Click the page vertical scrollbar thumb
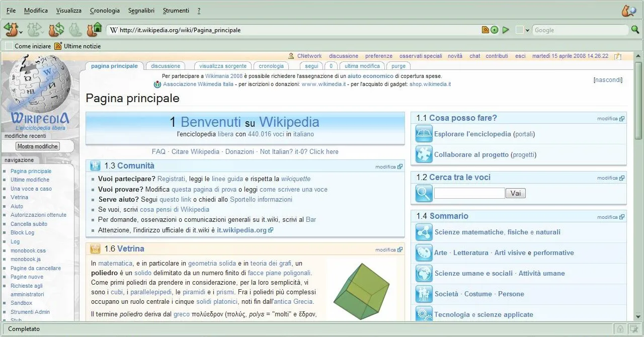Viewport: 644px width, 337px height. (638, 101)
